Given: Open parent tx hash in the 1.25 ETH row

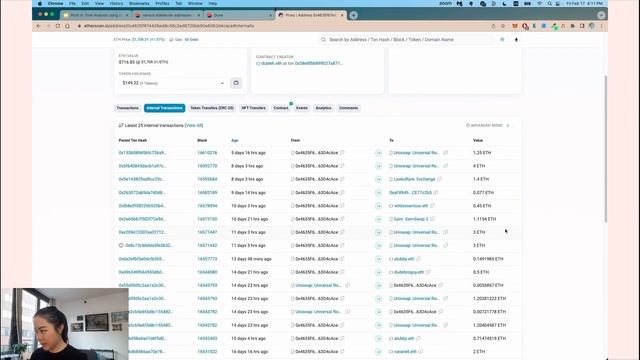Looking at the screenshot, I should pyautogui.click(x=142, y=153).
